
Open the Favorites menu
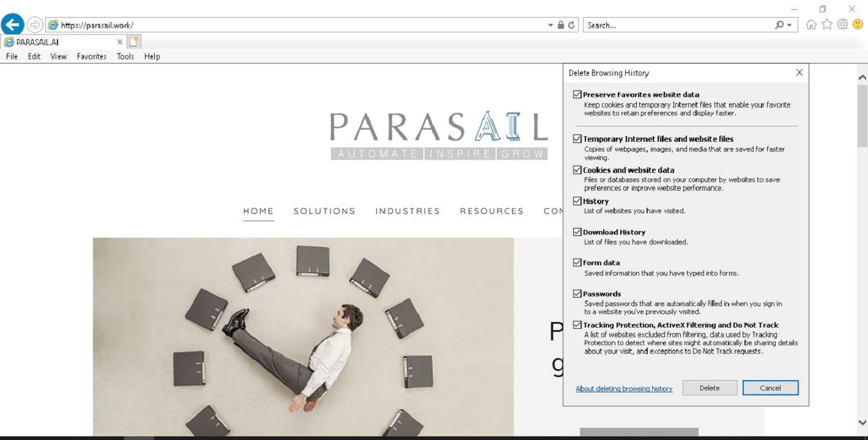pyautogui.click(x=92, y=56)
